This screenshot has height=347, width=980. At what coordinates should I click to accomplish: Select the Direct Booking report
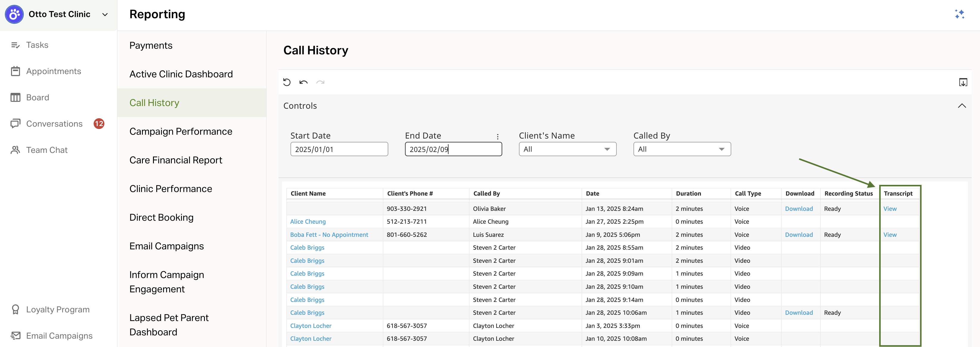(x=161, y=217)
